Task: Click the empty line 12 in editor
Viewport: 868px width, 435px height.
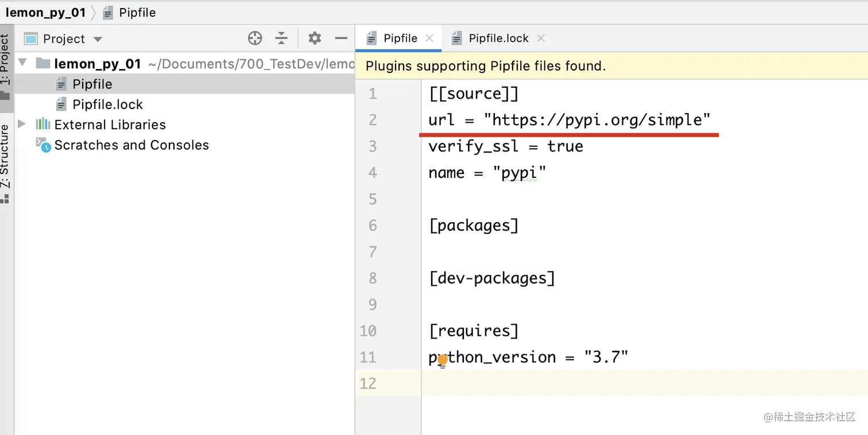Action: [x=574, y=383]
